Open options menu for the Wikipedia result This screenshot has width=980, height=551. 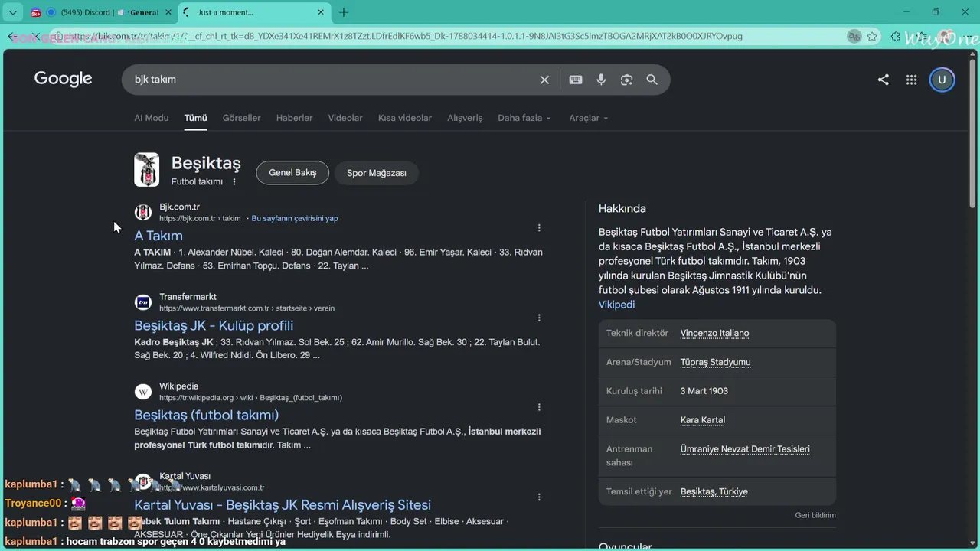(x=539, y=407)
